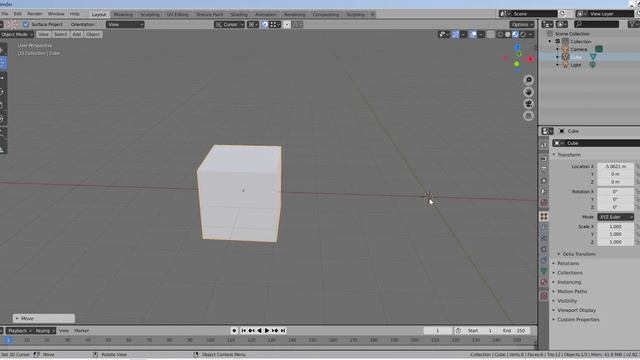Expand Delta Transform subpanel
This screenshot has width=640, height=360.
tap(579, 254)
